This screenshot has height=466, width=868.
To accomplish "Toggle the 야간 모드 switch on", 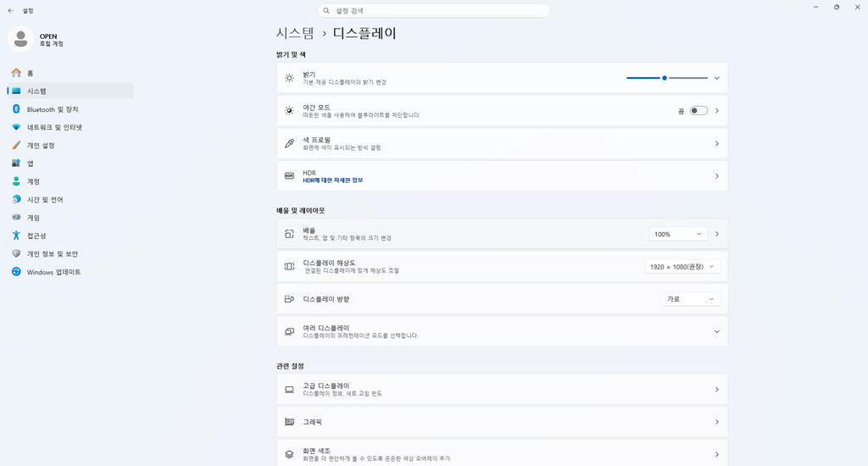I will 698,111.
